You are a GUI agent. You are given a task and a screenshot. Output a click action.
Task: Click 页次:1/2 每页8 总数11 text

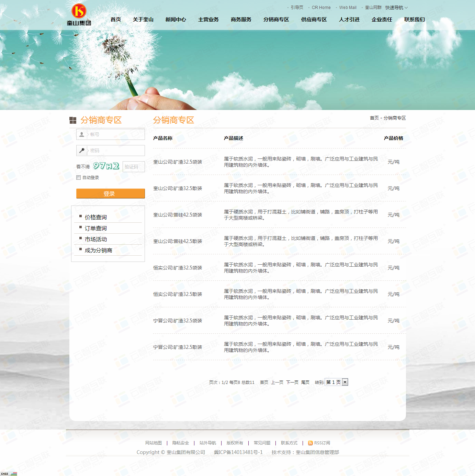232,382
